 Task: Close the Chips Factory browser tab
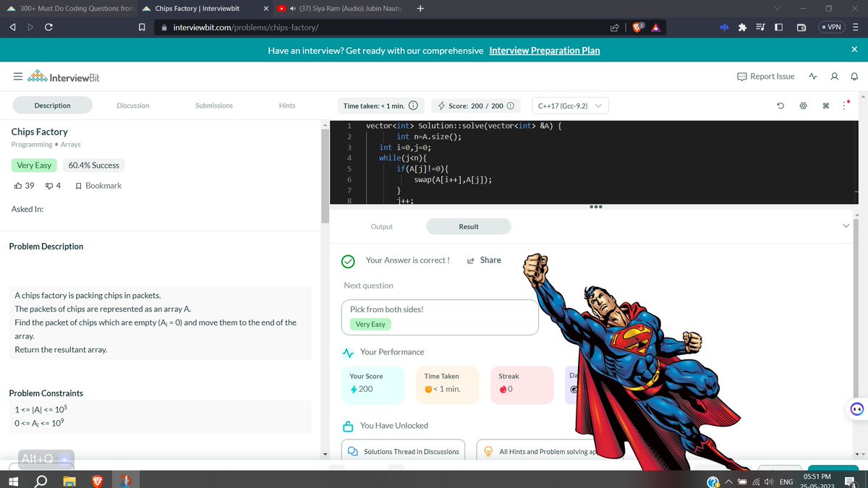coord(265,9)
